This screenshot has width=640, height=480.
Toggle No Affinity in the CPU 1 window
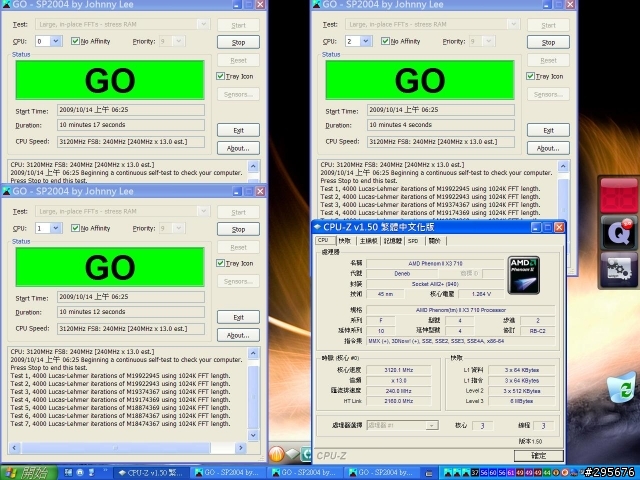pos(75,228)
